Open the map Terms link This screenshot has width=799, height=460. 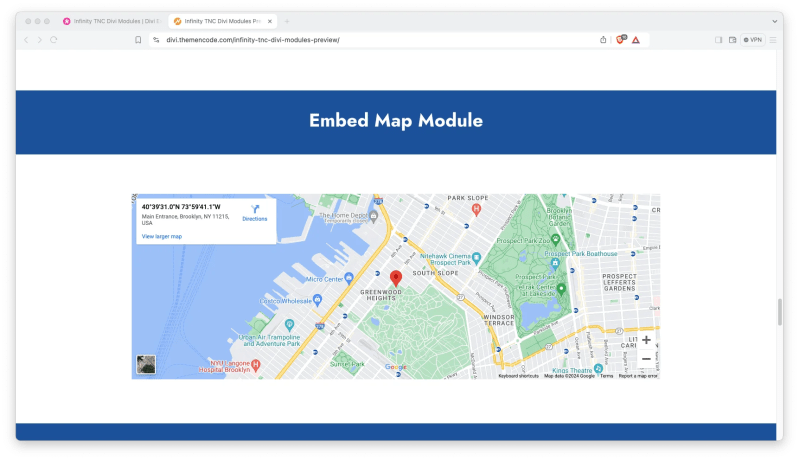[606, 376]
